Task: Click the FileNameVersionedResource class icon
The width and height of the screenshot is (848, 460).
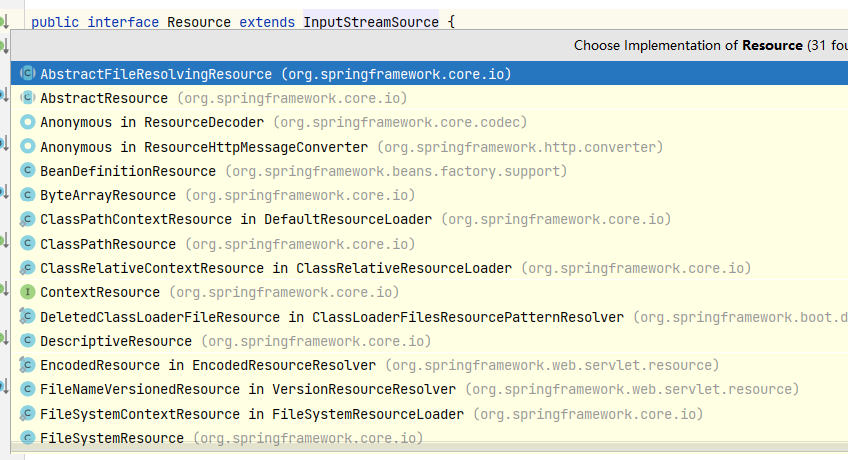Action: [28, 389]
